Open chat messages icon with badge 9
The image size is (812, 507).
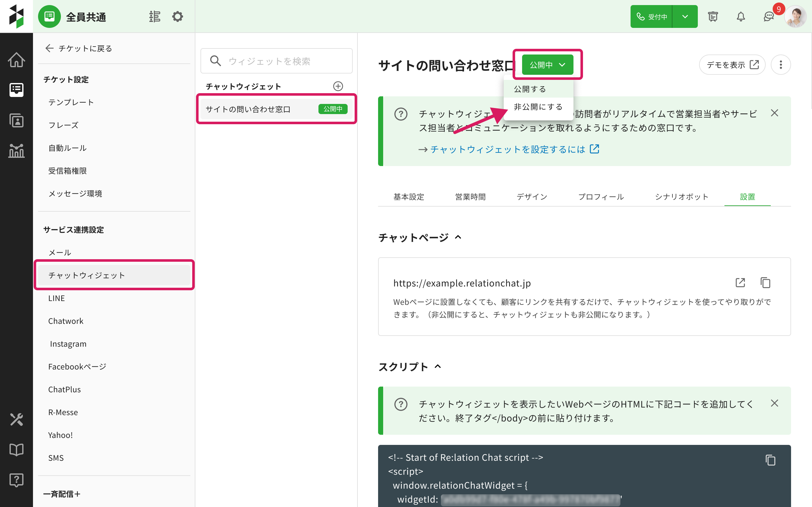coord(768,16)
